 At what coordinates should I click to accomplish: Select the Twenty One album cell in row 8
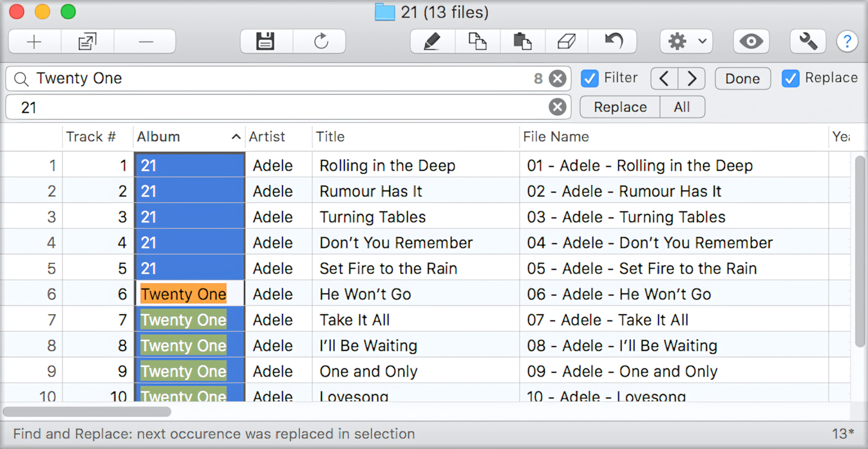[x=189, y=345]
